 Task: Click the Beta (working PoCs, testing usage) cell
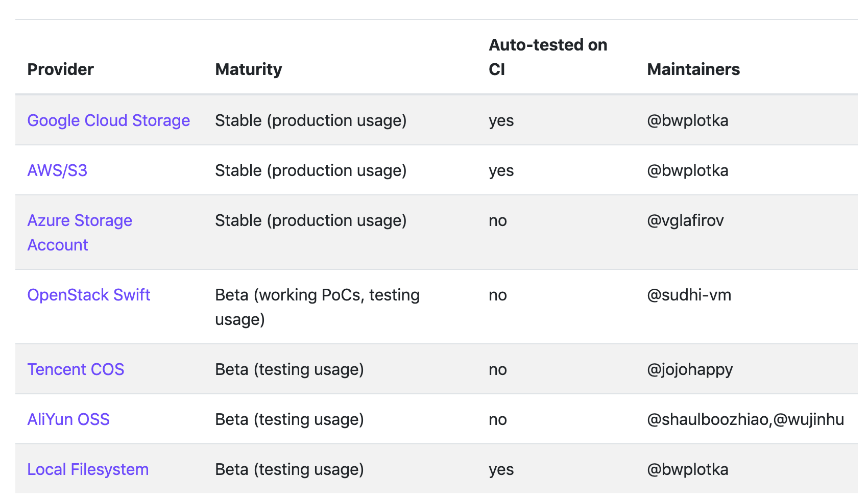317,307
